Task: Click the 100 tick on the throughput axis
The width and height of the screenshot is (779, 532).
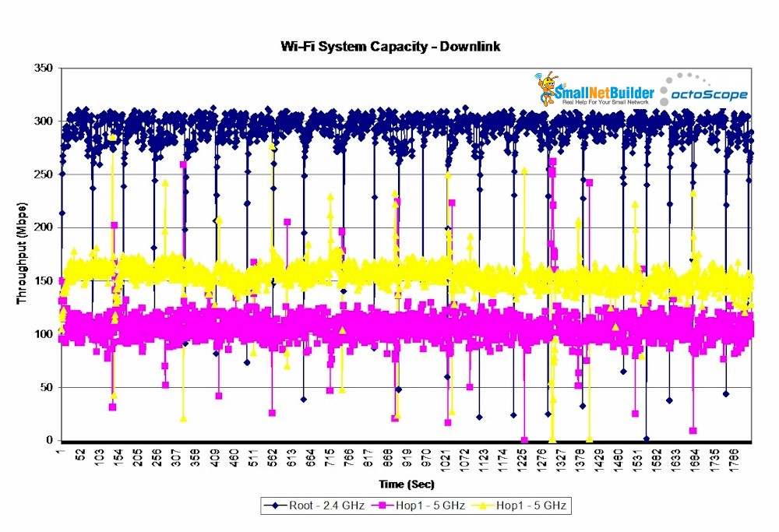Action: 44,334
